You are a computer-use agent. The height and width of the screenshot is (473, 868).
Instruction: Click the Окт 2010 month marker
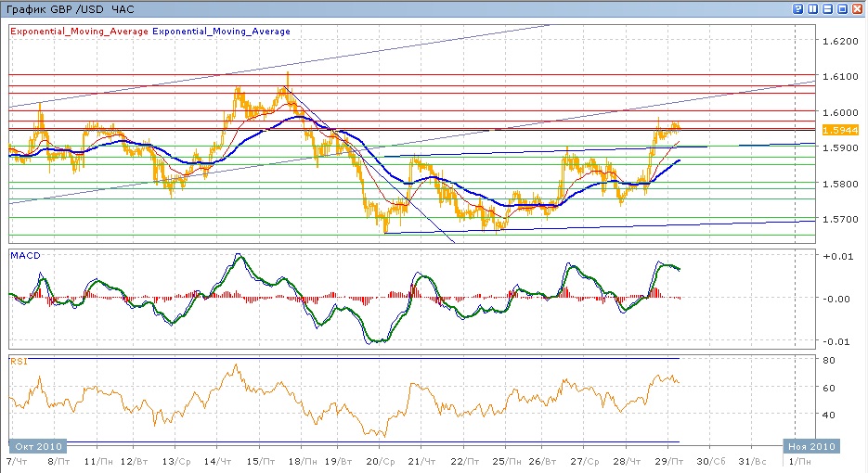(x=32, y=445)
